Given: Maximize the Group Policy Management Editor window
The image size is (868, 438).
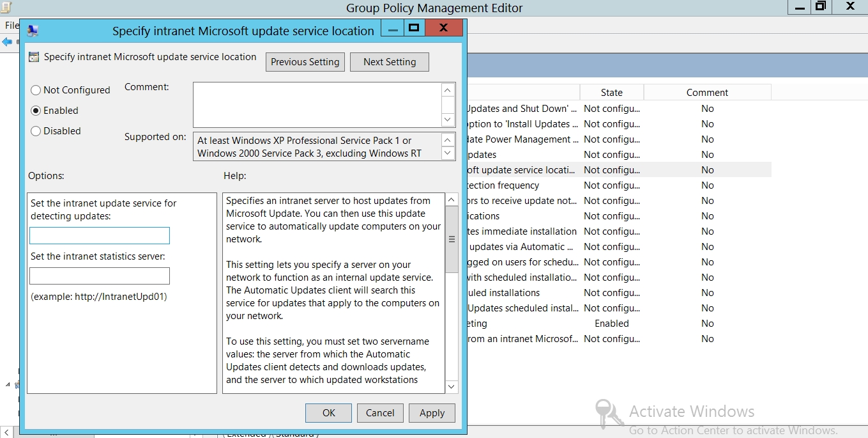Looking at the screenshot, I should pos(821,7).
